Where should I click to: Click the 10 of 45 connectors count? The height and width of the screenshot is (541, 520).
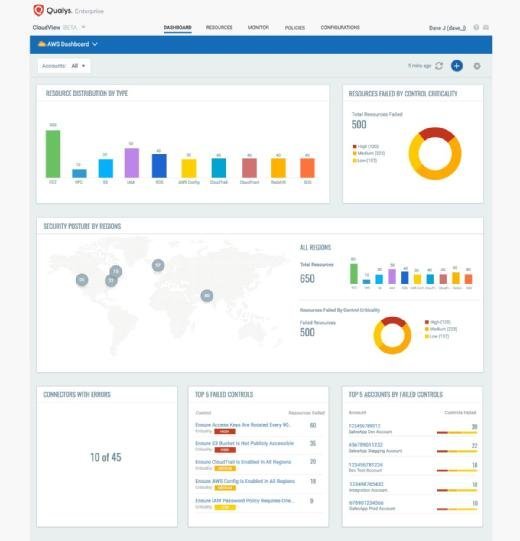click(x=106, y=457)
